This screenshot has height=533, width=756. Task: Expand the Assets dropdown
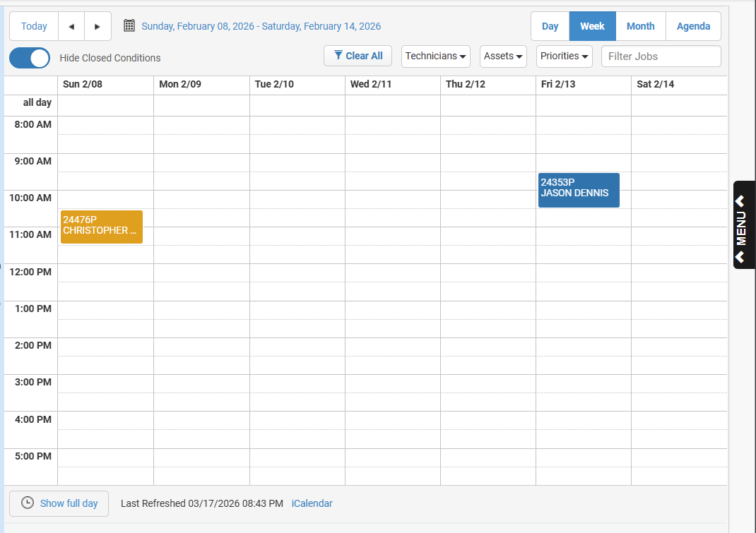[503, 56]
